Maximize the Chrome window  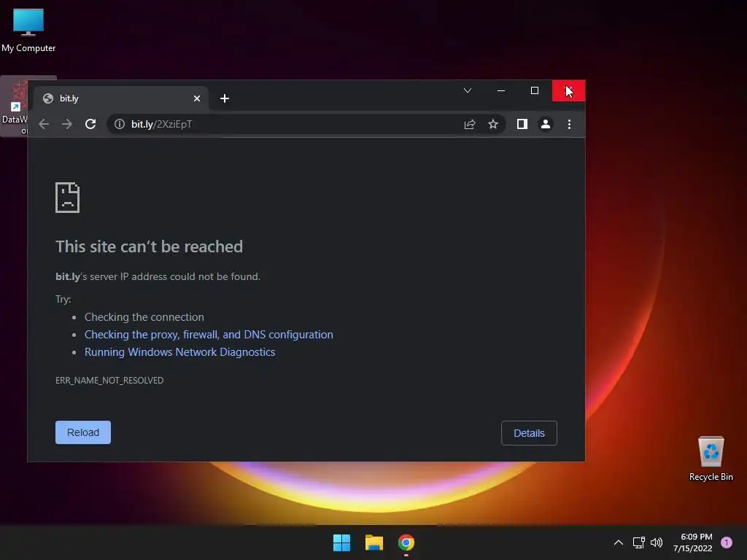click(x=535, y=90)
